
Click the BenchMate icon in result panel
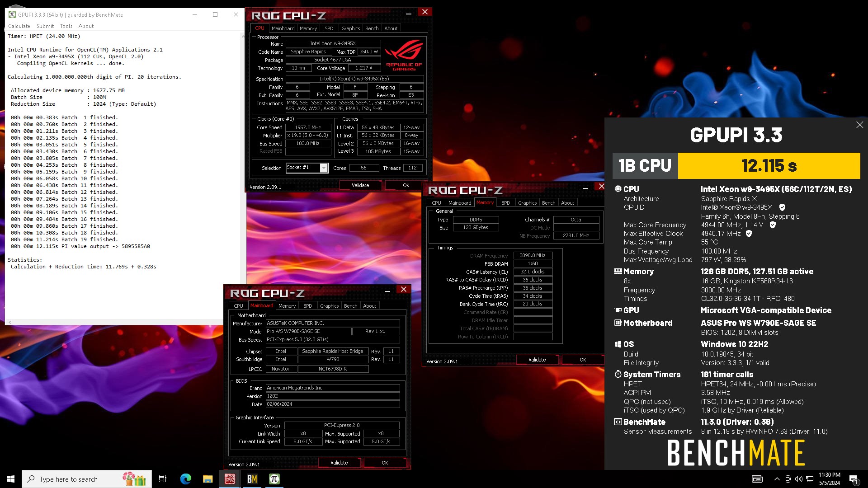pos(618,422)
